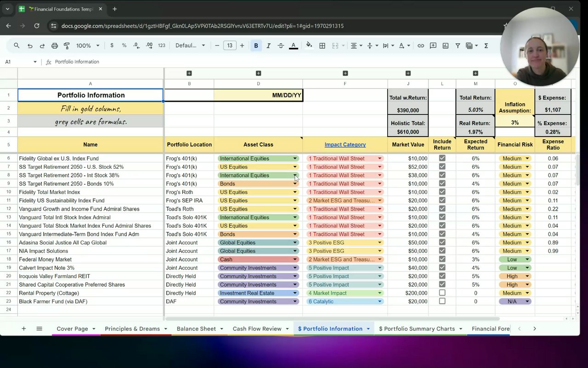Image resolution: width=588 pixels, height=368 pixels.
Task: Open the zoom 100% dropdown
Action: point(88,46)
